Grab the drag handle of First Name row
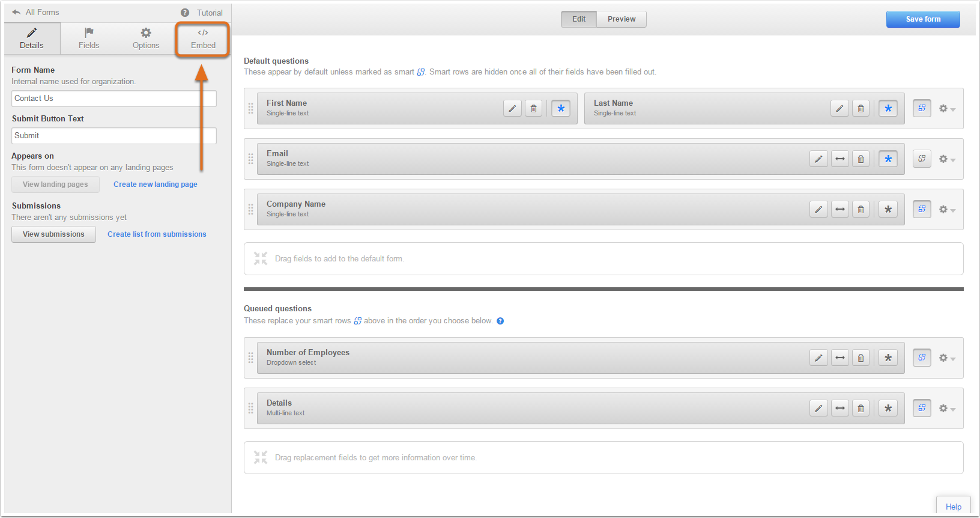The width and height of the screenshot is (980, 518). (251, 109)
